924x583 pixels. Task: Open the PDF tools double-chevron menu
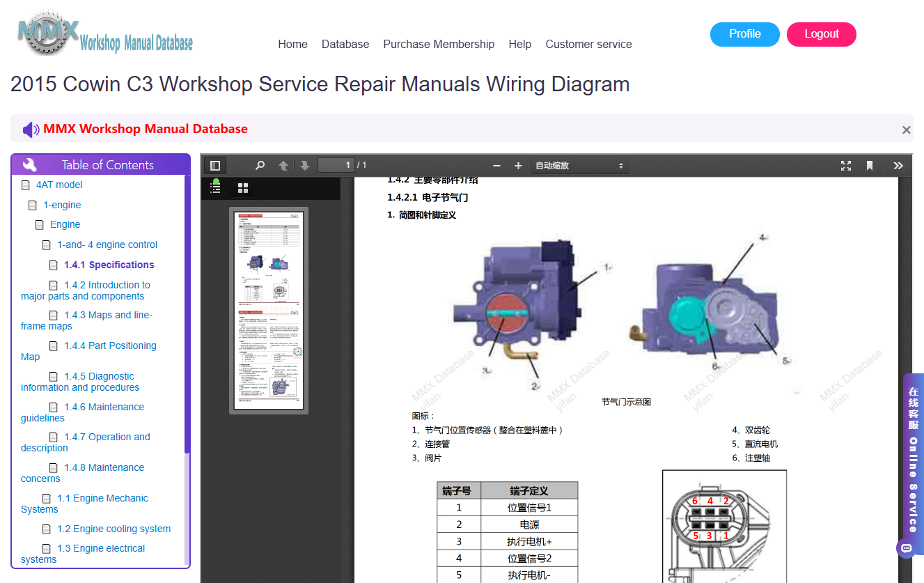[x=898, y=166]
